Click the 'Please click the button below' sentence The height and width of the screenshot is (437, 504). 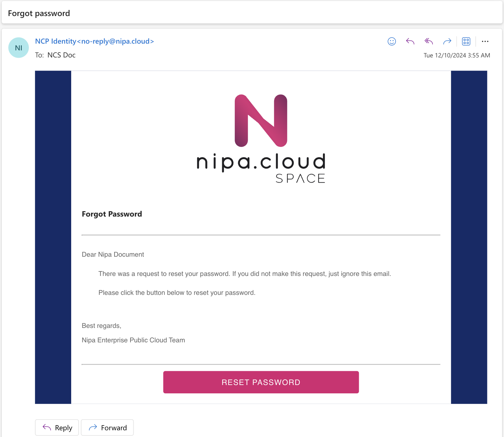177,293
